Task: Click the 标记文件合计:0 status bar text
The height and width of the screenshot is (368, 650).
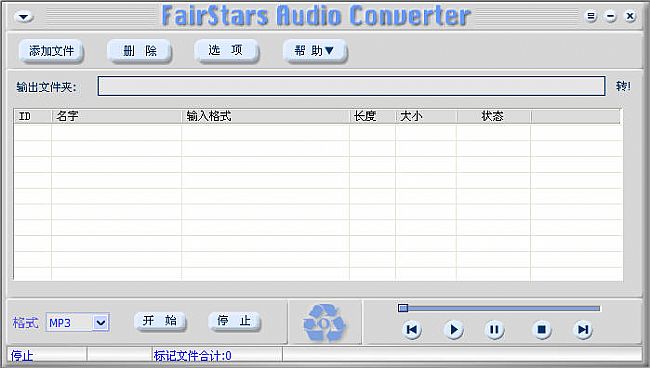Action: tap(192, 356)
